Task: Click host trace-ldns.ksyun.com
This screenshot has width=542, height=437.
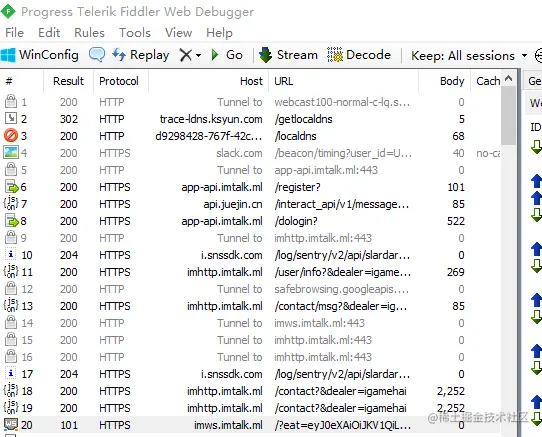Action: [211, 119]
